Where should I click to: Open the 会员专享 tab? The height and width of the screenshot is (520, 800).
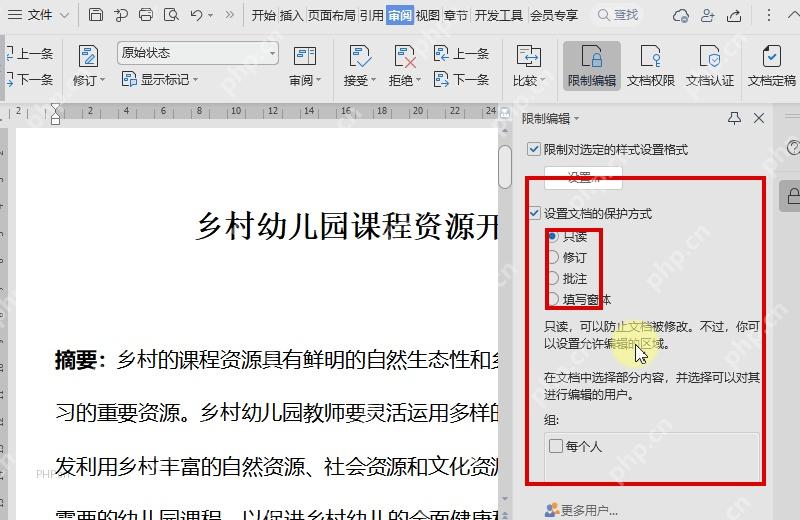point(554,16)
